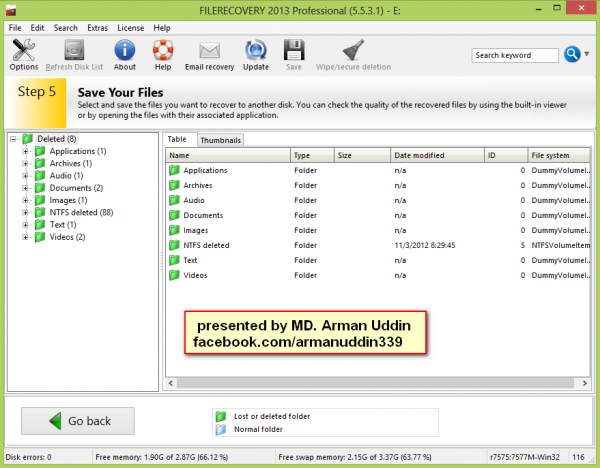The height and width of the screenshot is (468, 600).
Task: Open the License menu
Action: click(x=130, y=28)
